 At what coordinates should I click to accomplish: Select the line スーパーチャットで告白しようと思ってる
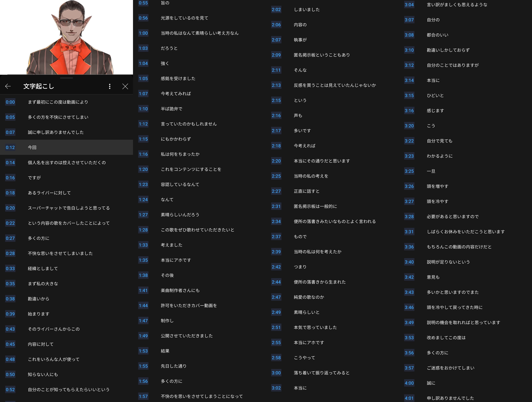(x=69, y=208)
